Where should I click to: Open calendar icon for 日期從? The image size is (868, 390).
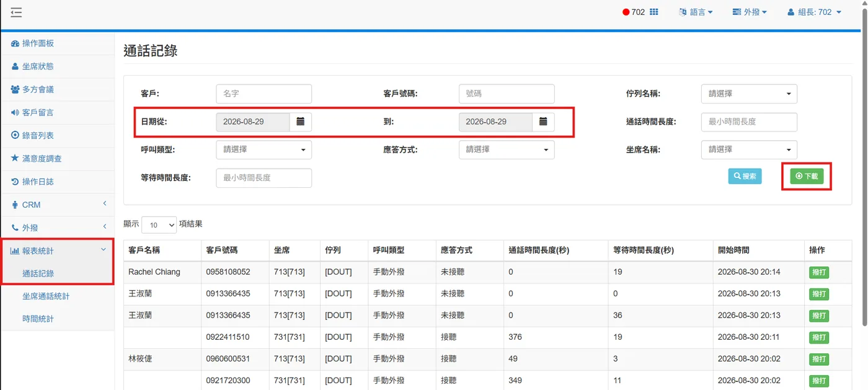click(301, 122)
